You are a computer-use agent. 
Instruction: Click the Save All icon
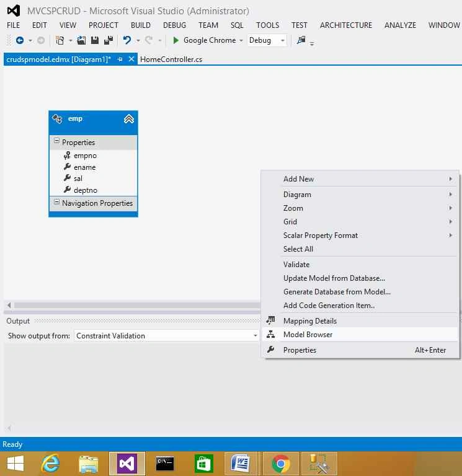[x=109, y=40]
